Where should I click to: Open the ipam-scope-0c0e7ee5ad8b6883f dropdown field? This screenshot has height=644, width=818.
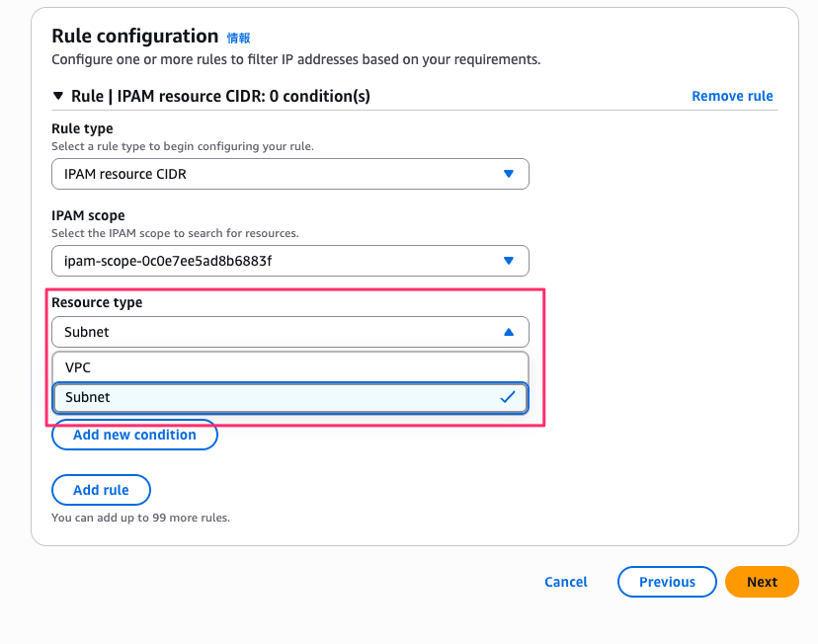(x=277, y=261)
